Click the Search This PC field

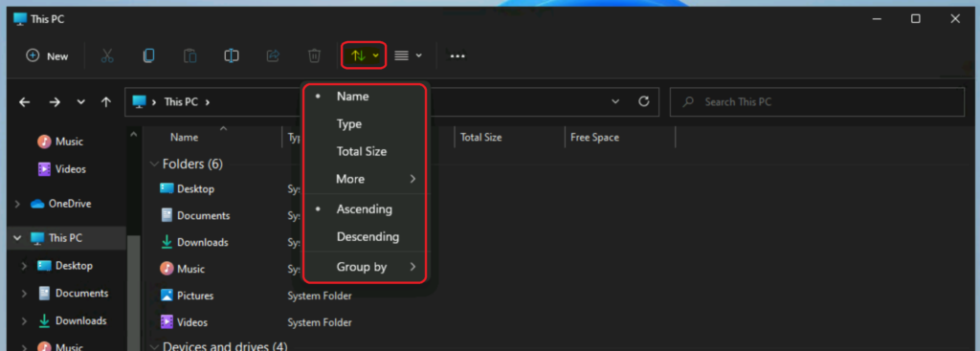tap(817, 101)
